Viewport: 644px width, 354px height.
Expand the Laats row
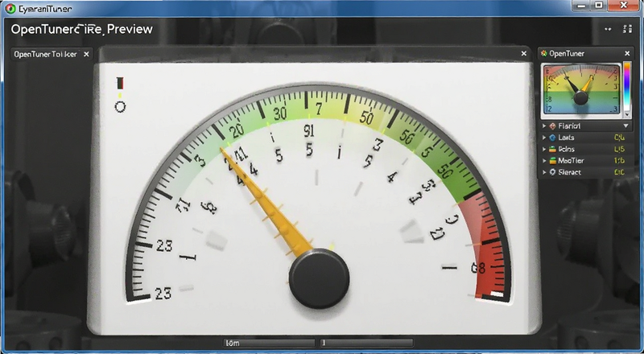pyautogui.click(x=544, y=138)
